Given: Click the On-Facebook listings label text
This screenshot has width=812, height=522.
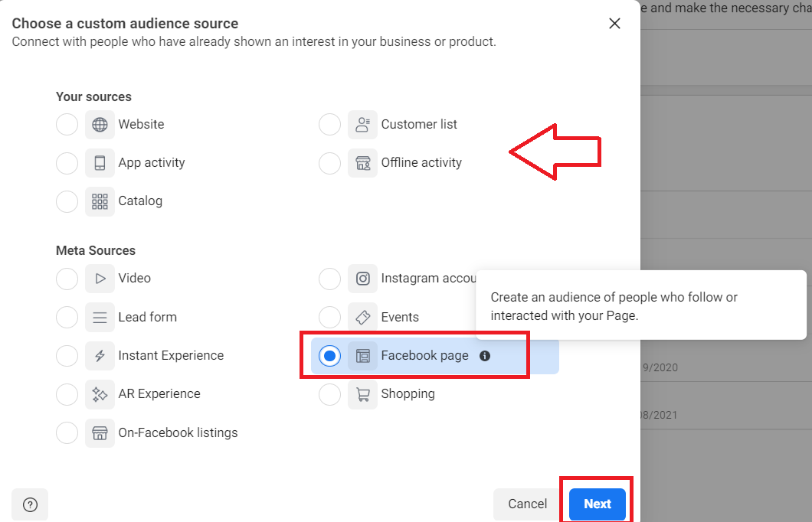Looking at the screenshot, I should [x=178, y=432].
